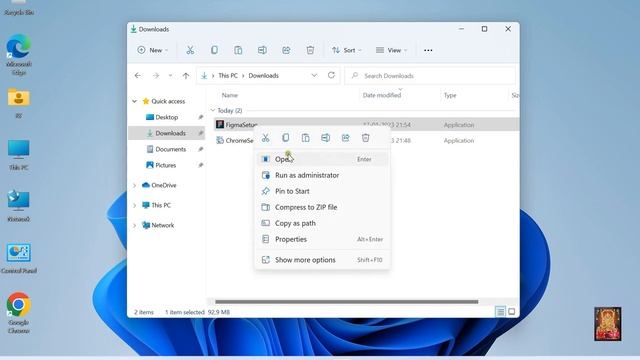Open the Sort dropdown
Viewport: 640px width, 360px height.
(347, 50)
